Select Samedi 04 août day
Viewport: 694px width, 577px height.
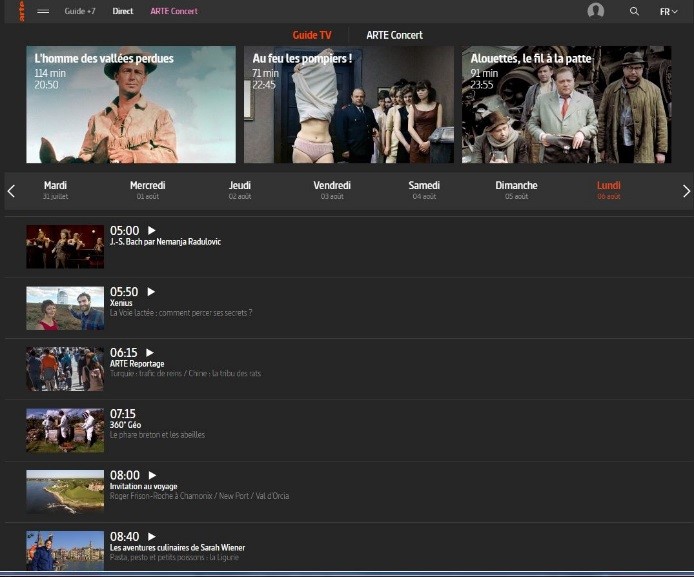pos(424,190)
